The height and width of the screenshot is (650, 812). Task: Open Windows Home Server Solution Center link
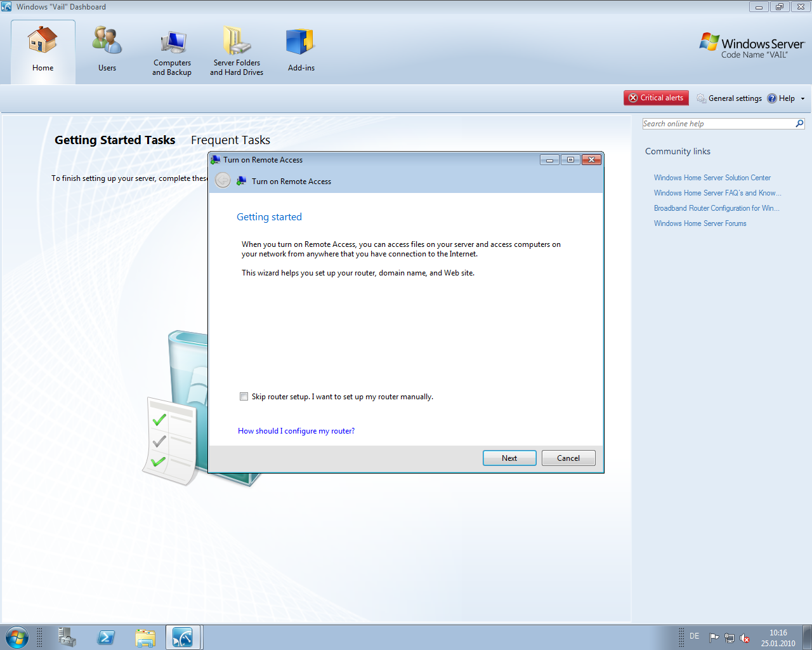pyautogui.click(x=712, y=178)
